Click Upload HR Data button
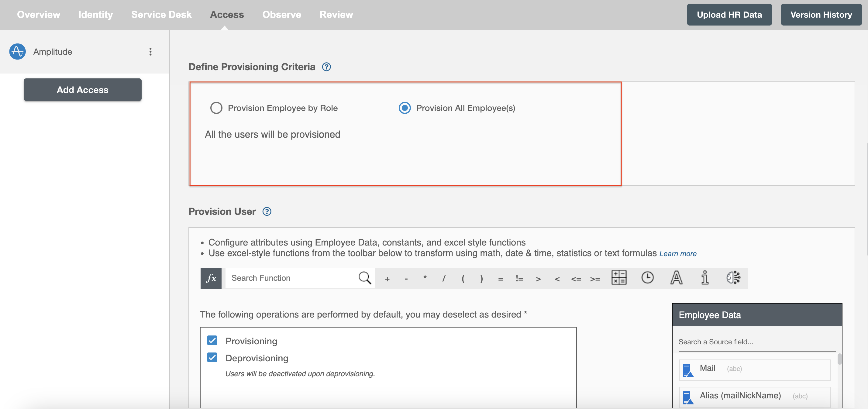The height and width of the screenshot is (409, 868). click(728, 15)
